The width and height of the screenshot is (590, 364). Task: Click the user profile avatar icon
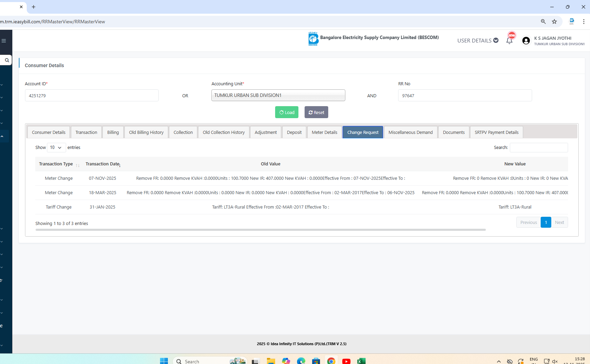[526, 41]
